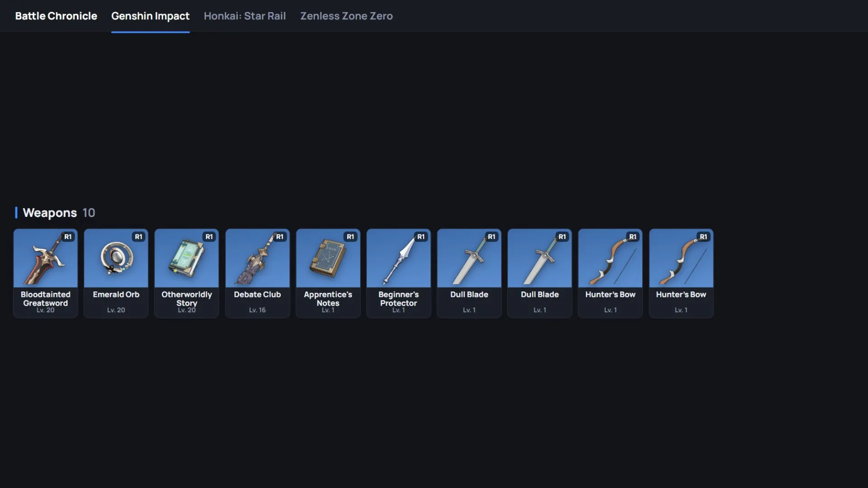The width and height of the screenshot is (868, 488).
Task: Switch to Zenless Zone Zero tab
Action: [x=346, y=16]
